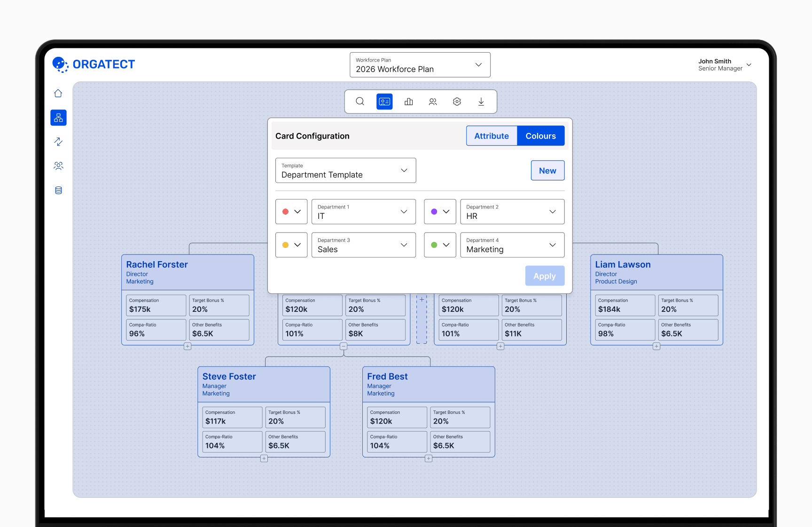
Task: Expand Liam Lawson's card plus button
Action: pos(656,346)
